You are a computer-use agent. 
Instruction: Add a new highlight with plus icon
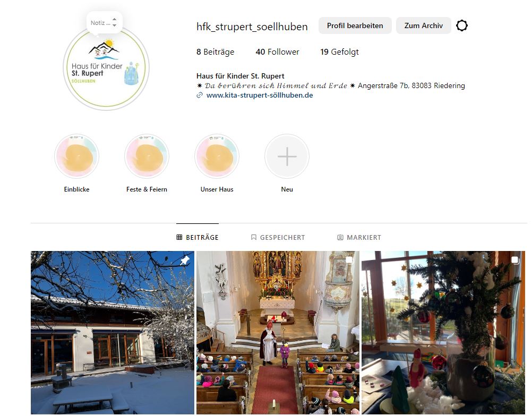(x=287, y=157)
